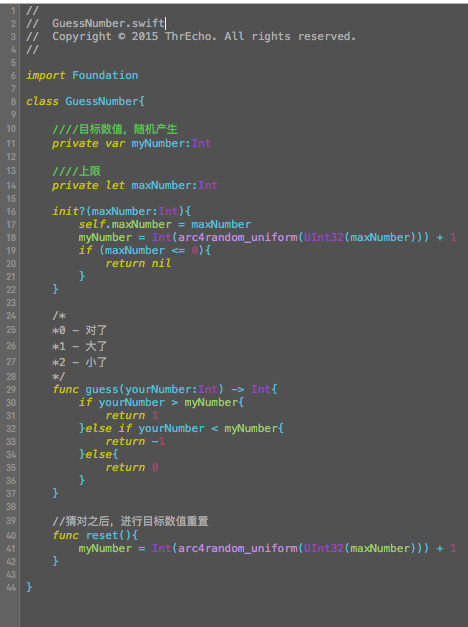Click the comment '////上限'

76,171
